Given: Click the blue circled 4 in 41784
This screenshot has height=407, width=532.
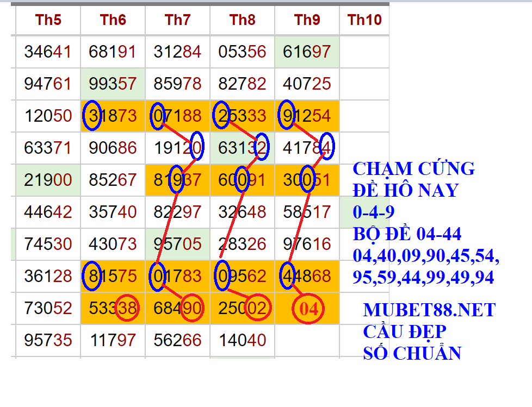Looking at the screenshot, I should (326, 147).
